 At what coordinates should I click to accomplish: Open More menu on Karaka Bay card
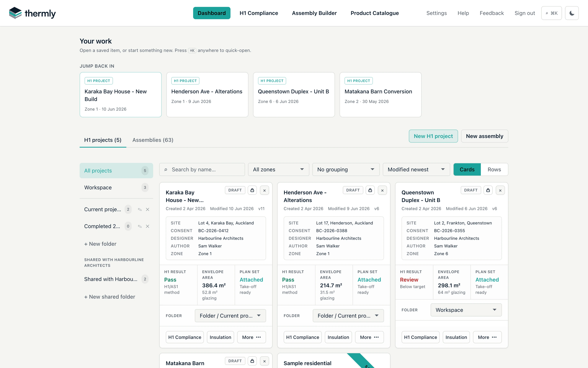click(x=252, y=337)
